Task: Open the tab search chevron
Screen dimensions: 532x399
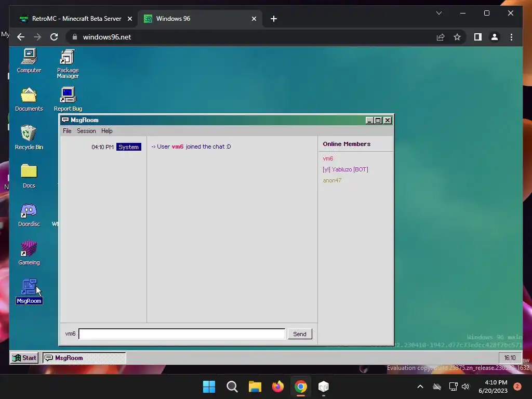Action: pyautogui.click(x=438, y=13)
